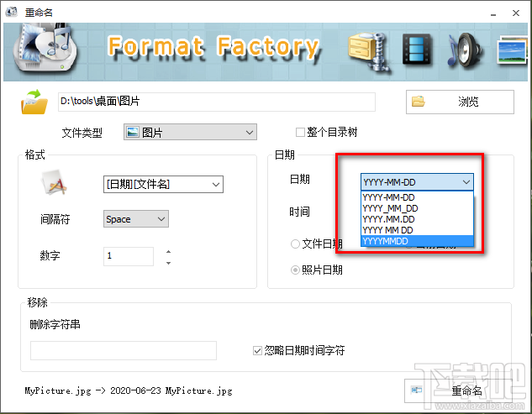Click the film strip video icon in the banner
This screenshot has width=532, height=414.
point(417,50)
